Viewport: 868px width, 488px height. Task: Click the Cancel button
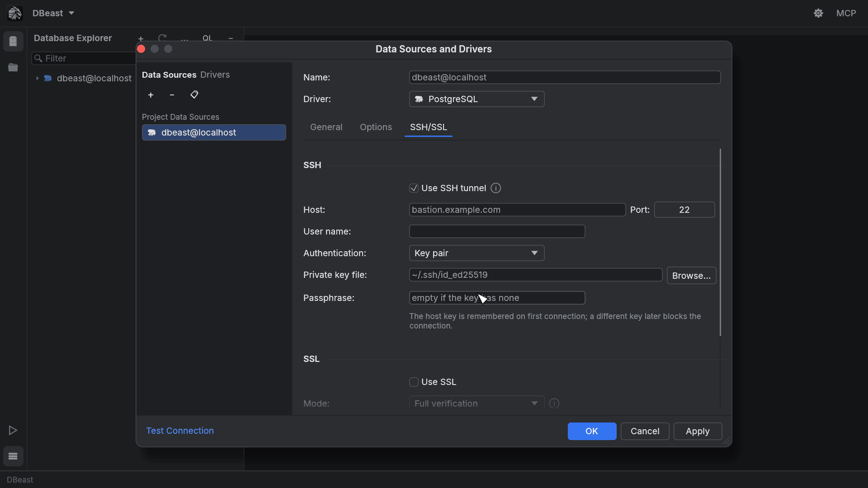tap(645, 431)
